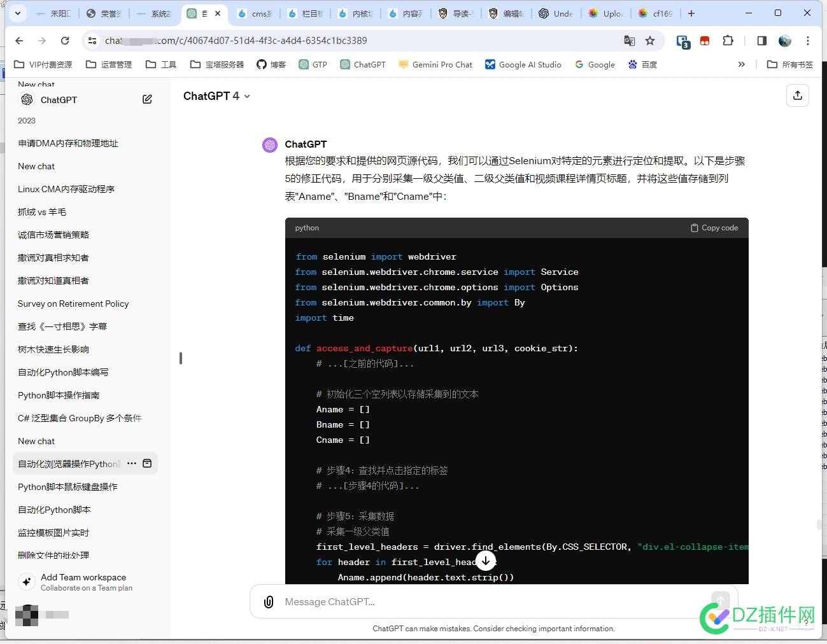The width and height of the screenshot is (827, 644).
Task: Open chat Linux CMA内存驱动程序
Action: tap(85, 189)
